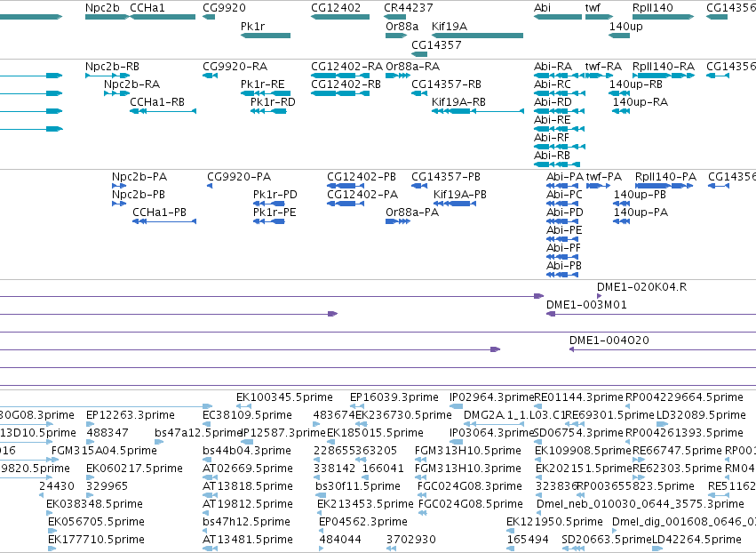Click the Pk1r gene bar
The width and height of the screenshot is (756, 553).
(266, 36)
